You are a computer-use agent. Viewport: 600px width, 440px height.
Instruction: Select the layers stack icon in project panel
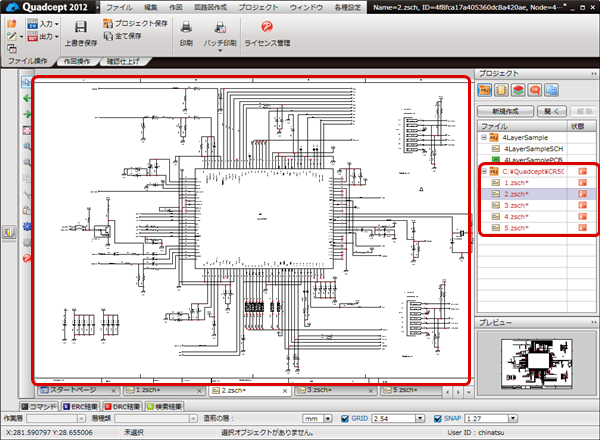click(x=520, y=90)
